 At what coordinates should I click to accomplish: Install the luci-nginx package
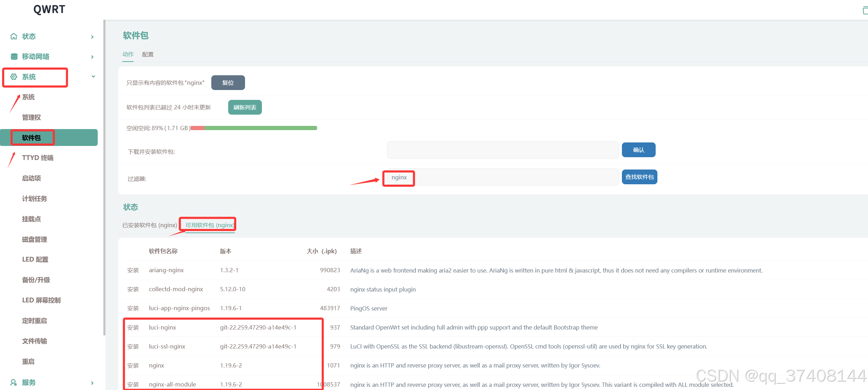[133, 328]
